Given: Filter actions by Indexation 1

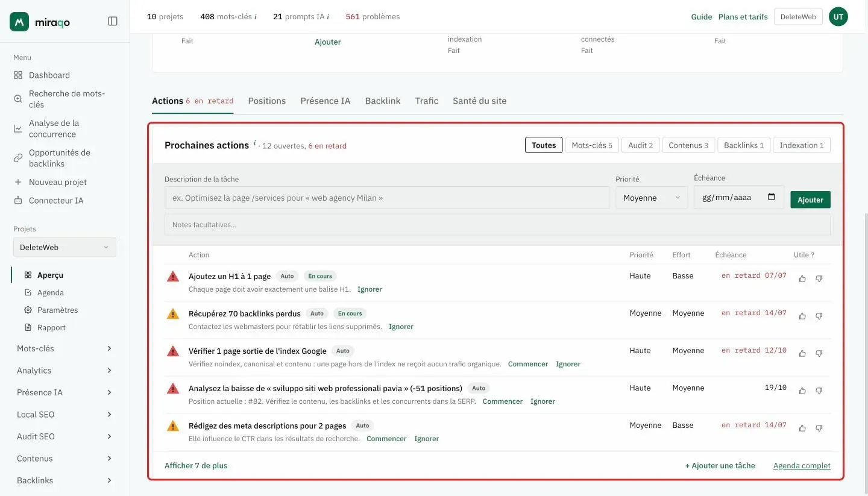Looking at the screenshot, I should click(x=802, y=145).
